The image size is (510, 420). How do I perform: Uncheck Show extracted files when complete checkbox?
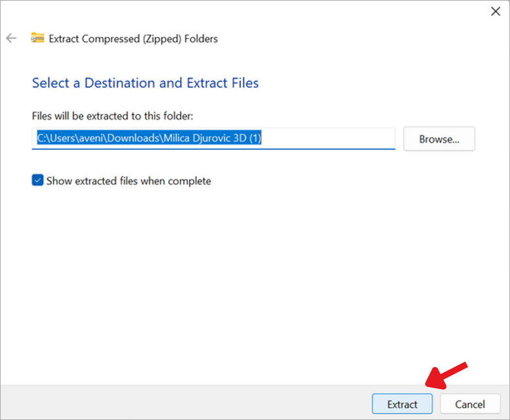pyautogui.click(x=37, y=181)
